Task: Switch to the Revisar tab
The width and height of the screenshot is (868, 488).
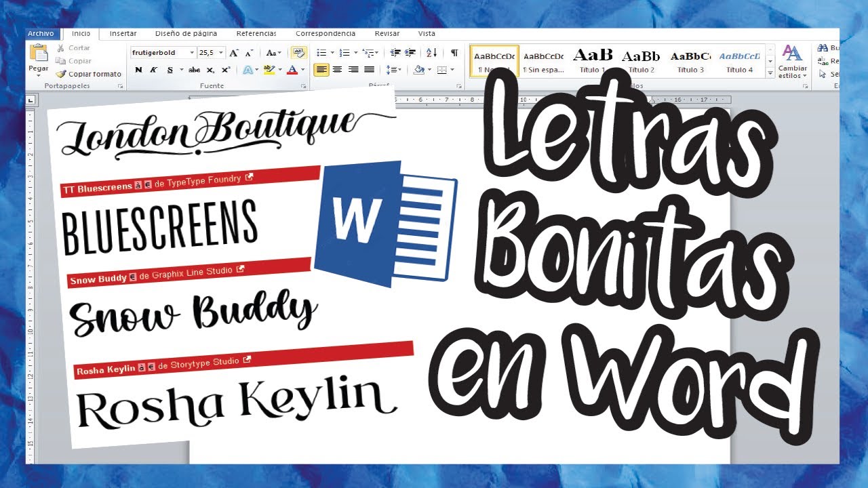Action: click(x=388, y=33)
